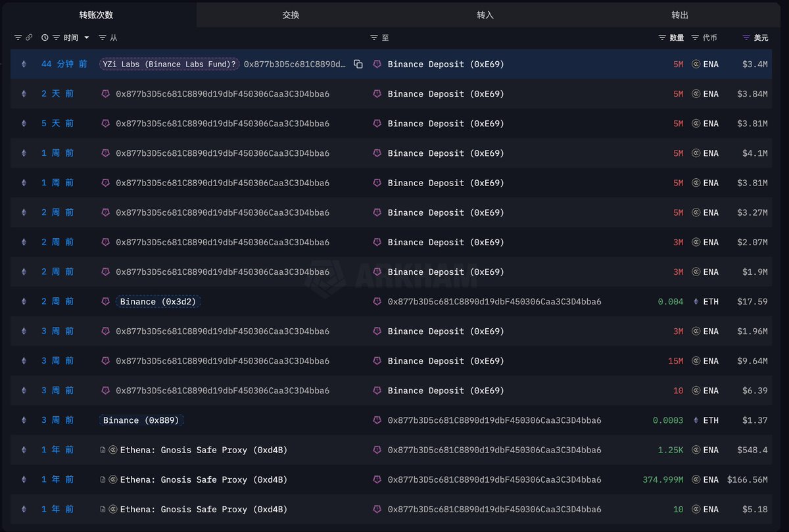
Task: Expand the 时间 dropdown arrow
Action: click(x=87, y=38)
